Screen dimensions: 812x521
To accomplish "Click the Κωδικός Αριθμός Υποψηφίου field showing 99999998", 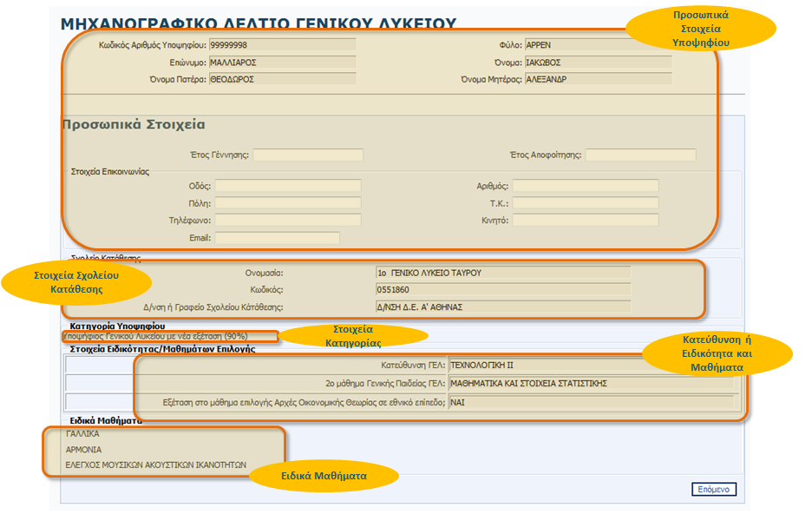I will point(282,45).
